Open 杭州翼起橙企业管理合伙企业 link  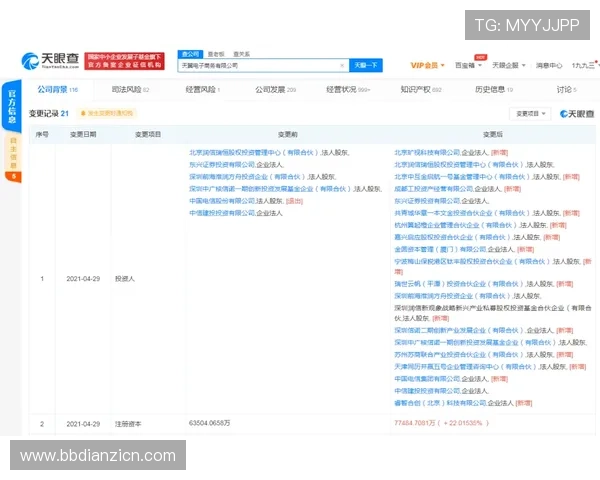[x=457, y=225]
